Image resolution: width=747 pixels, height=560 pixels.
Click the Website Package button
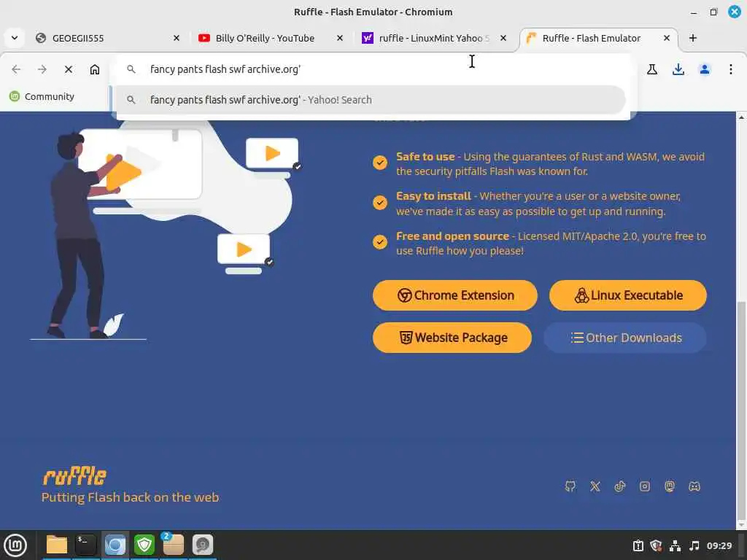click(452, 338)
